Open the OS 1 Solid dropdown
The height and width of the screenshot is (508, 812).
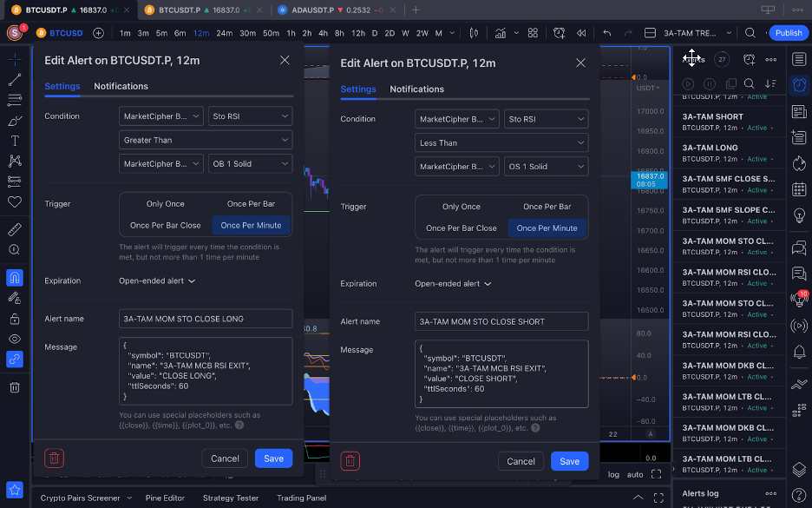coord(547,167)
